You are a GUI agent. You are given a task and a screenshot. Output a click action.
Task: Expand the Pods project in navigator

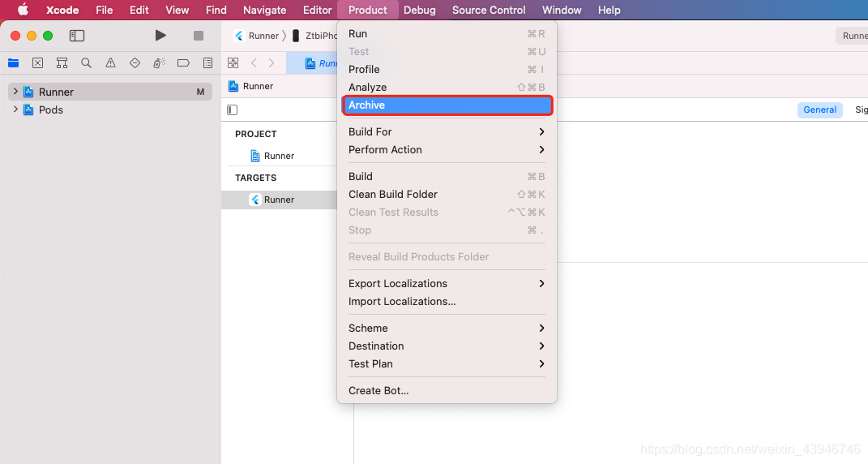click(x=15, y=110)
